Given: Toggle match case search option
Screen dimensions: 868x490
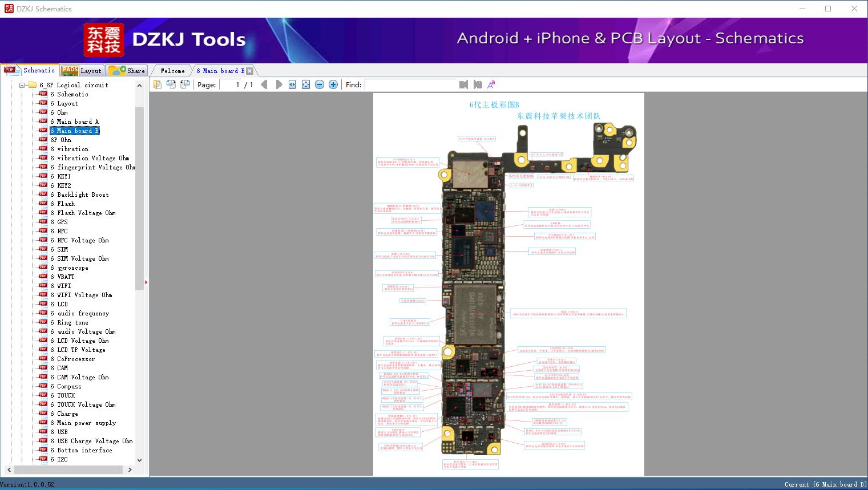Looking at the screenshot, I should pos(491,84).
